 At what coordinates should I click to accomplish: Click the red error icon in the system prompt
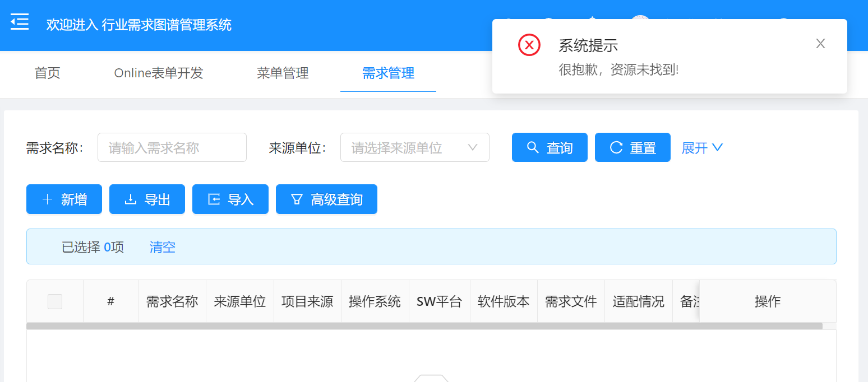click(x=529, y=45)
